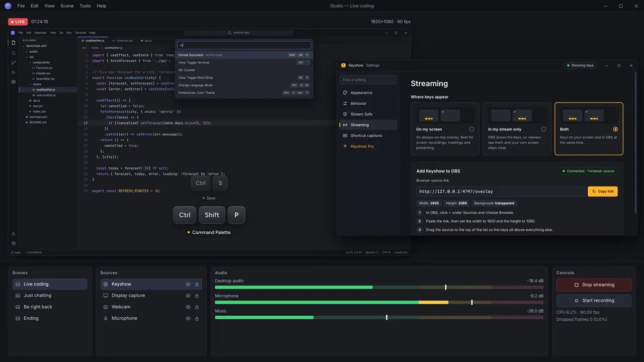Hide the Keyshow source
The height and width of the screenshot is (362, 644).
coord(188,284)
